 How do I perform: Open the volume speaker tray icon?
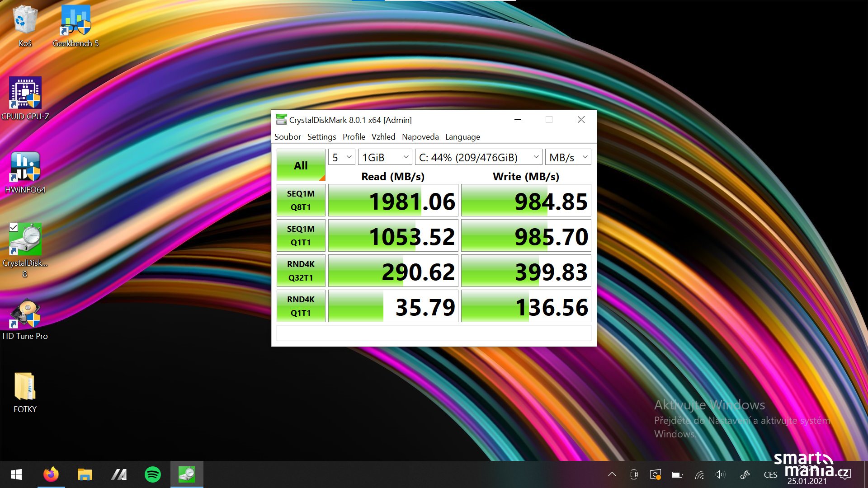coord(720,474)
